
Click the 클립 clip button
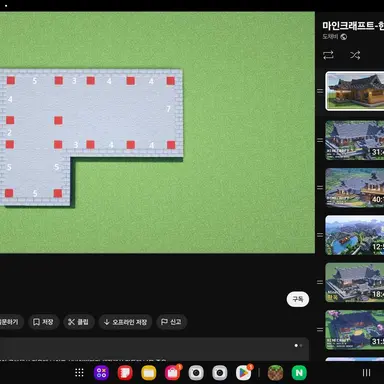coord(79,322)
